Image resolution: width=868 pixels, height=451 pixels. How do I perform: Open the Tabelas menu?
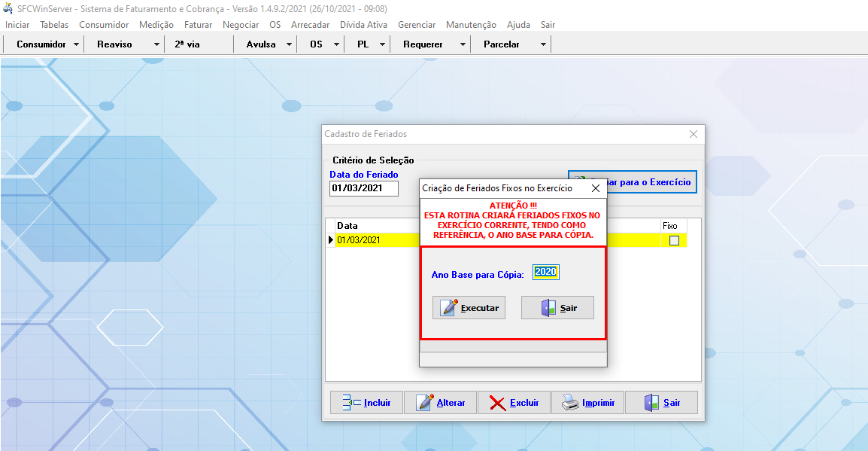54,25
